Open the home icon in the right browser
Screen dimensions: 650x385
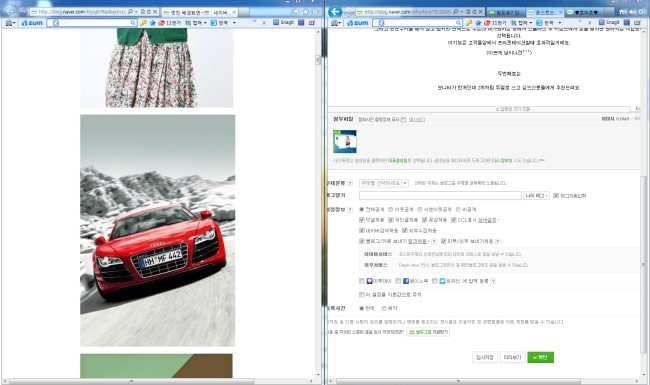pos(622,12)
